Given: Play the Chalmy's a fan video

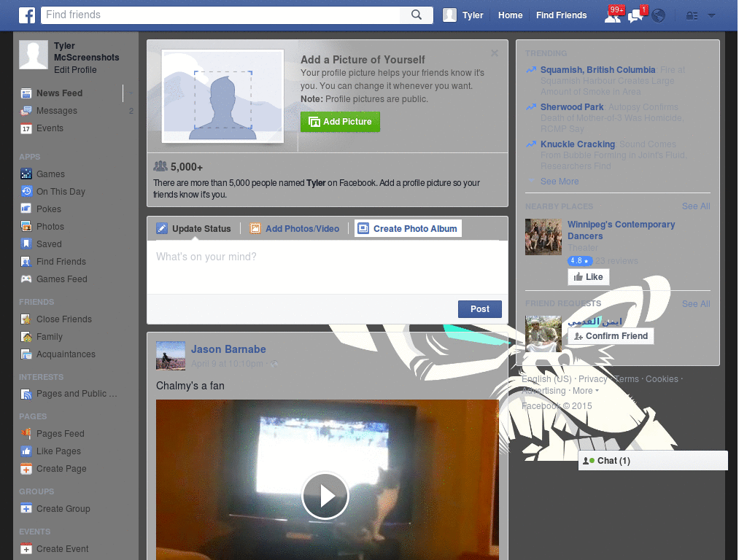Looking at the screenshot, I should (325, 496).
